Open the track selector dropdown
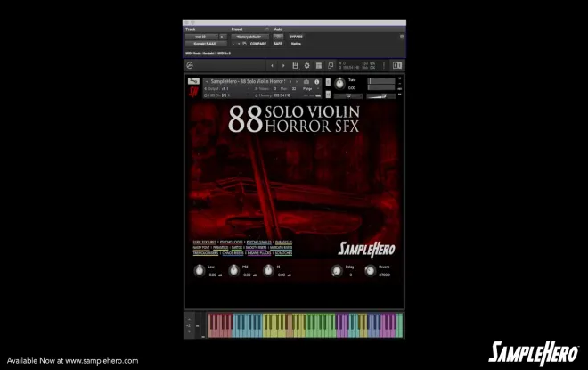This screenshot has width=588, height=370. (x=201, y=37)
